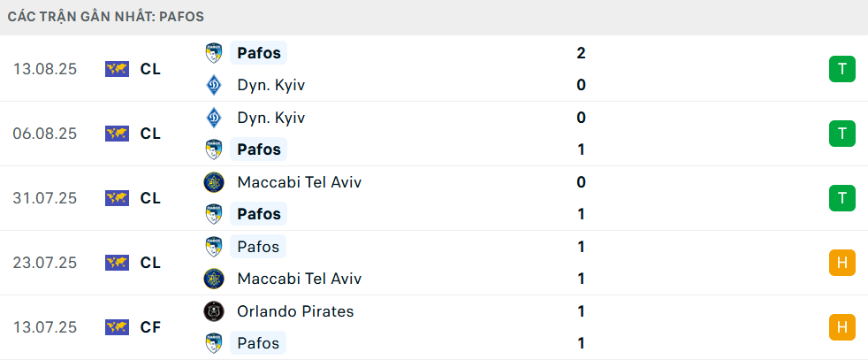This screenshot has height=360, width=868.
Task: Open Dyn. Kyiv link in 13.08.25 match
Action: (270, 85)
